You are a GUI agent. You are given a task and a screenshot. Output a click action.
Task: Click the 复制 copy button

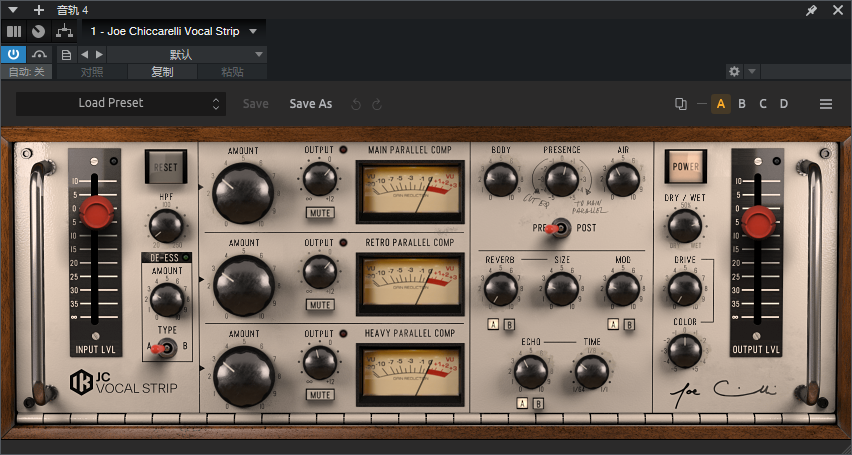coord(162,72)
